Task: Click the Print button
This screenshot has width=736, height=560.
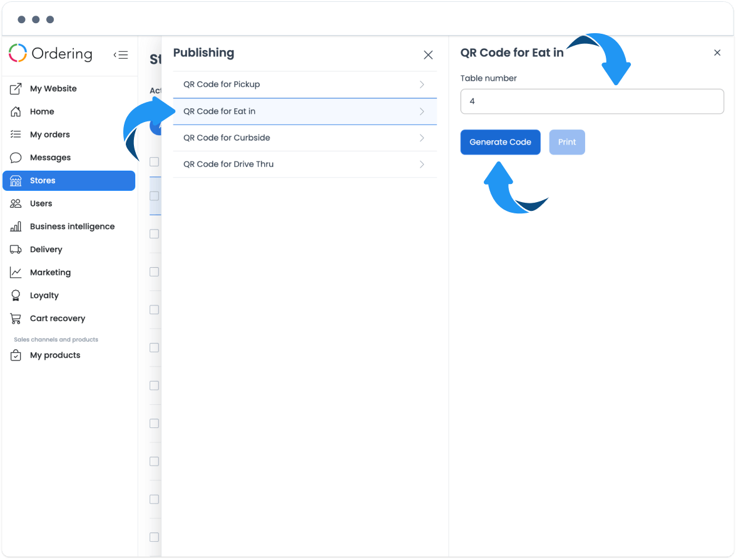Action: pos(567,142)
